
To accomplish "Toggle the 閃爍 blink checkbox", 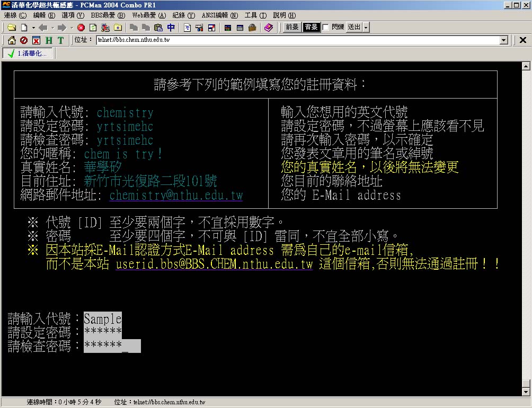I will pos(326,28).
